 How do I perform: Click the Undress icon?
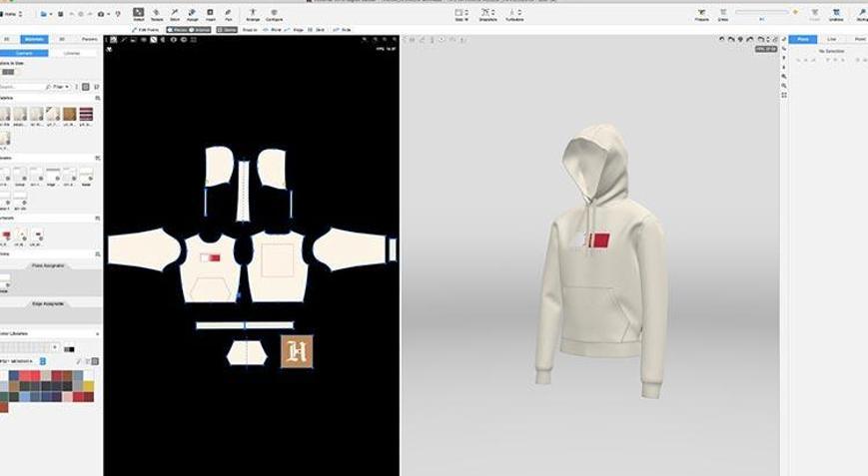click(836, 14)
